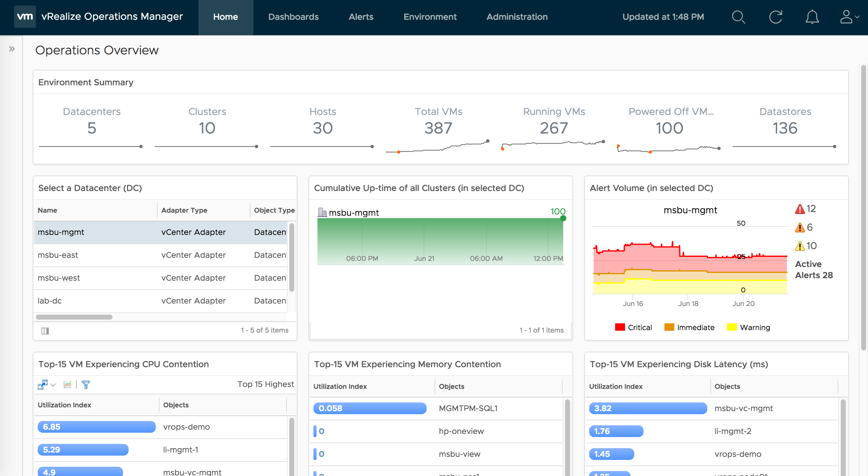
Task: Select the msbu-mgmt datacenter row
Action: click(160, 232)
